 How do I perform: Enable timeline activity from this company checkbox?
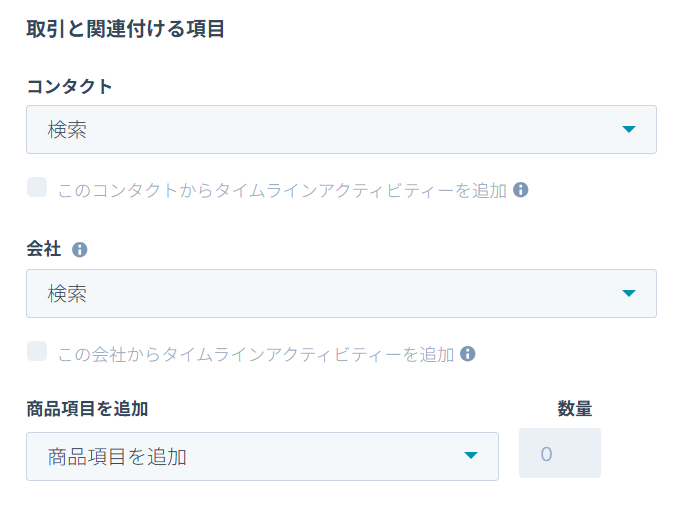(37, 351)
